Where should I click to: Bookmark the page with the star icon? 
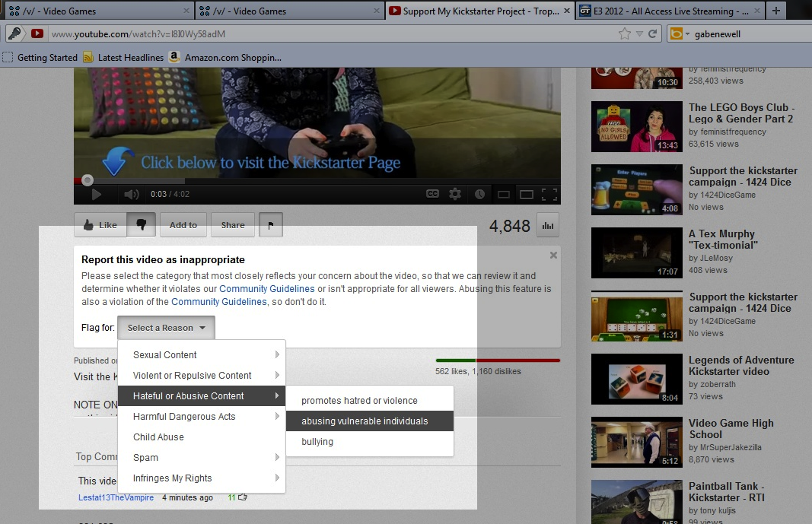[x=624, y=34]
